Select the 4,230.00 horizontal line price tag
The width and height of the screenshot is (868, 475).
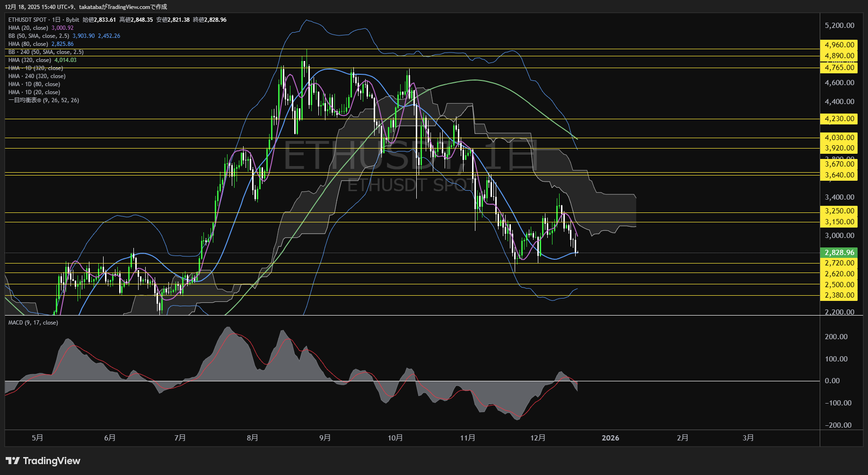pyautogui.click(x=839, y=119)
